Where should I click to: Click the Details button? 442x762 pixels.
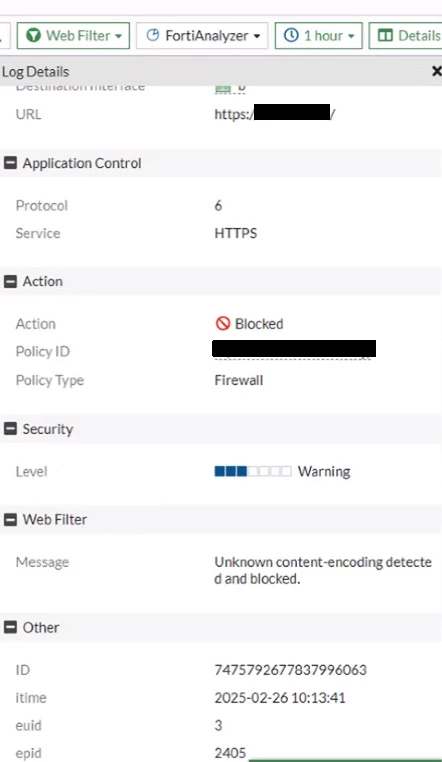click(x=406, y=35)
